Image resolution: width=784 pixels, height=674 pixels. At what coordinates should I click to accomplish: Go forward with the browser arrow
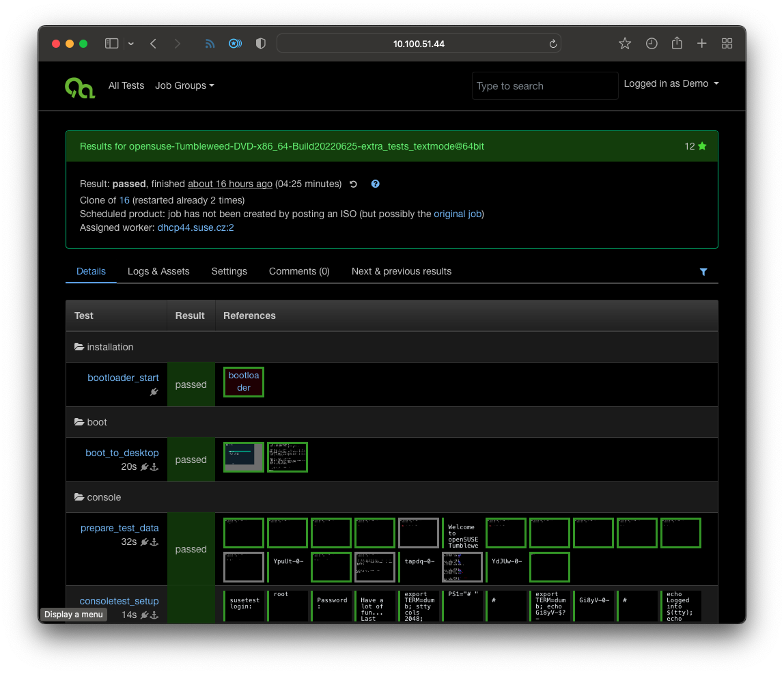pyautogui.click(x=178, y=44)
